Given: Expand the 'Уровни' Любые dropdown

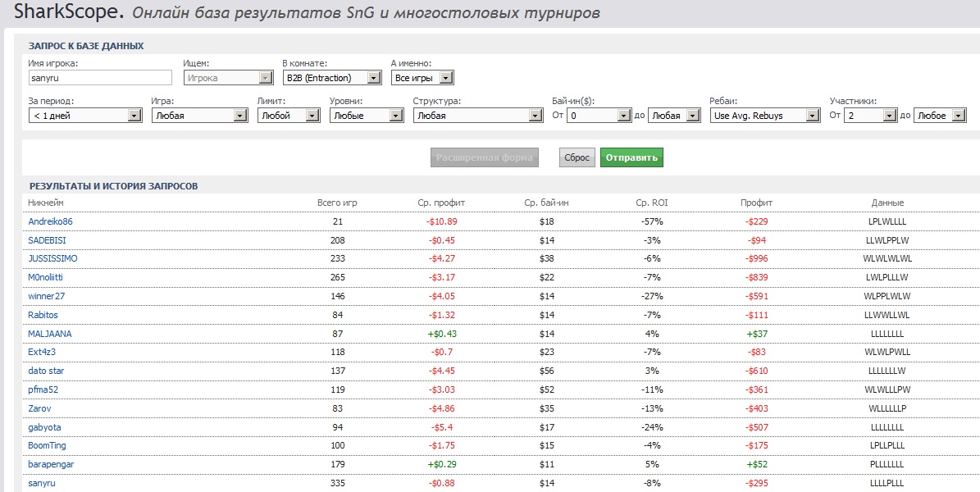Looking at the screenshot, I should pyautogui.click(x=366, y=116).
